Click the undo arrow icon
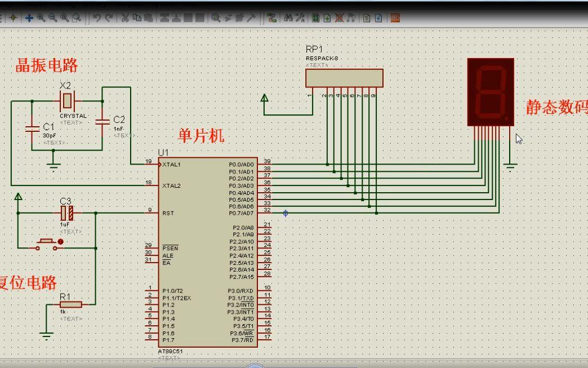This screenshot has width=588, height=368. click(97, 17)
